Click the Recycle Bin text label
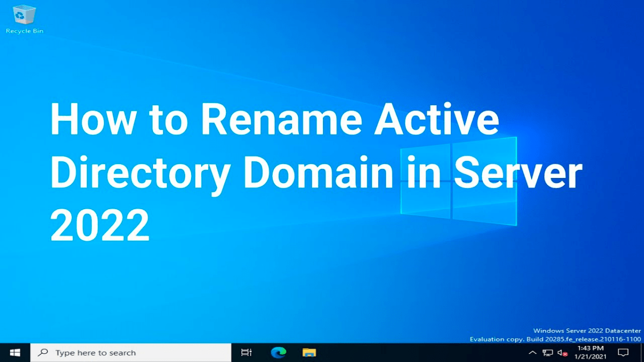The width and height of the screenshot is (644, 362). click(24, 31)
